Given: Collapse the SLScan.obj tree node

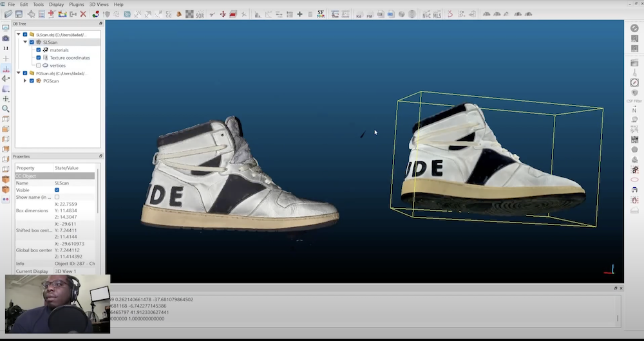Looking at the screenshot, I should [19, 35].
